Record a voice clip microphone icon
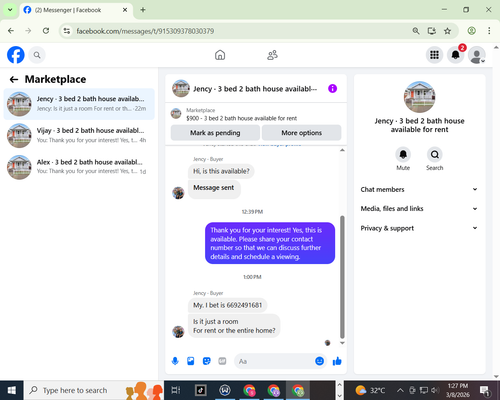This screenshot has height=400, width=500. [175, 361]
